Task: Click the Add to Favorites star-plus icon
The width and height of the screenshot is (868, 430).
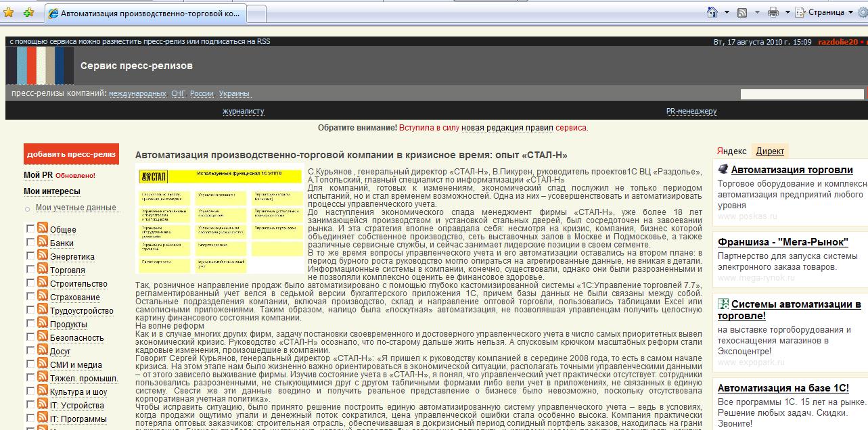Action: pos(28,13)
